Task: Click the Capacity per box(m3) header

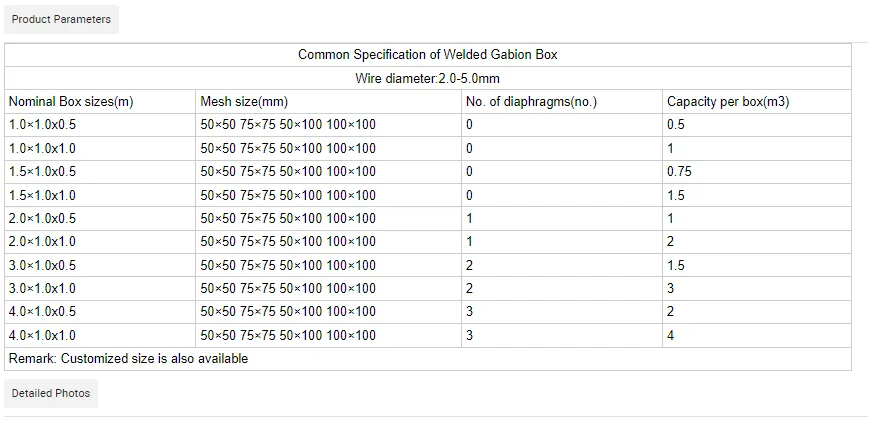Action: click(728, 102)
